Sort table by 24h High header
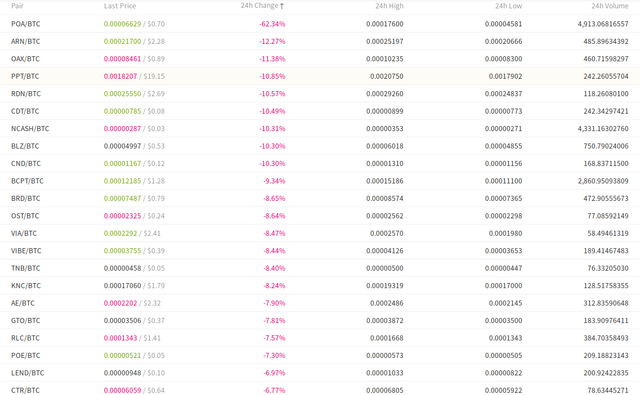This screenshot has height=395, width=640. (x=389, y=6)
